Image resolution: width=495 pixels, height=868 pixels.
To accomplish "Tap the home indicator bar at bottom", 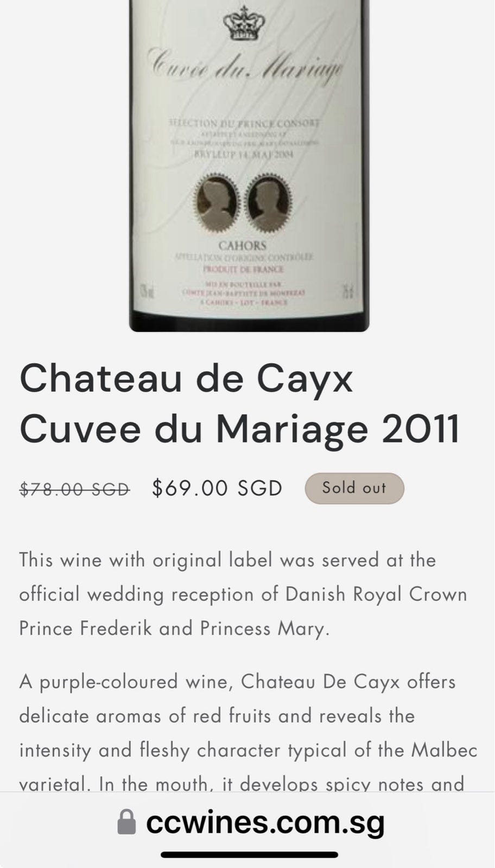I will click(x=249, y=854).
